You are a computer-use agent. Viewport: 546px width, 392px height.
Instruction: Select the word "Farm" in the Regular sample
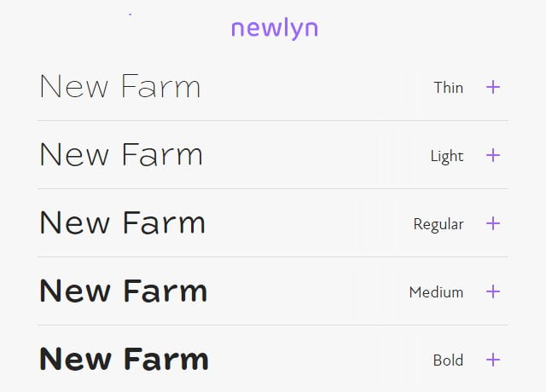(164, 223)
